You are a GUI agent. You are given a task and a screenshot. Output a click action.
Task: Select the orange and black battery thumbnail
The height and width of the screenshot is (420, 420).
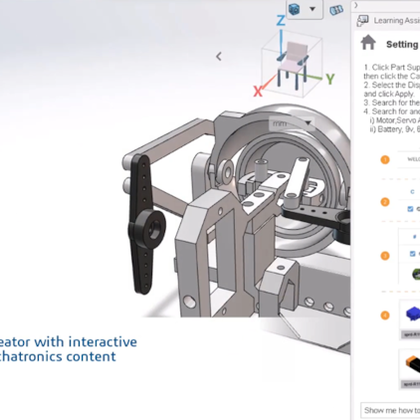[413, 364]
